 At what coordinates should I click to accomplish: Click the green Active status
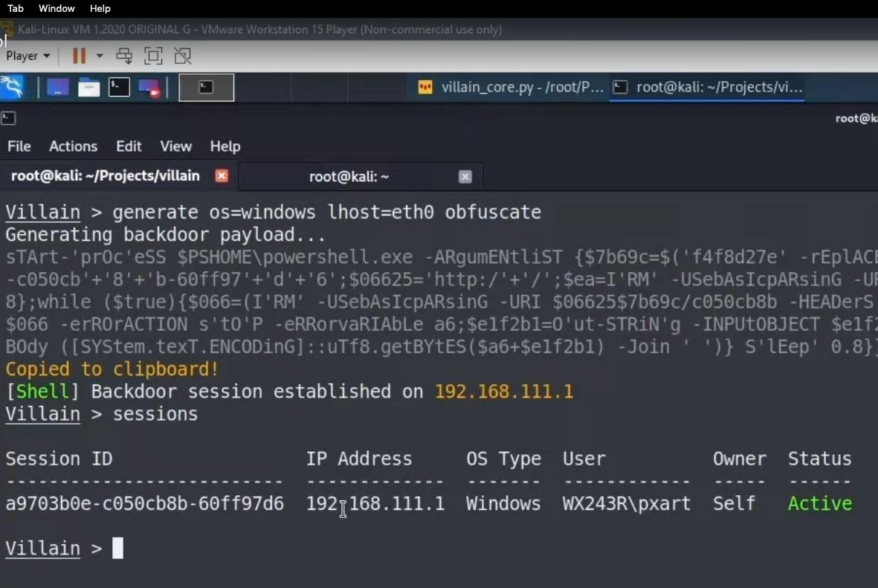[820, 503]
